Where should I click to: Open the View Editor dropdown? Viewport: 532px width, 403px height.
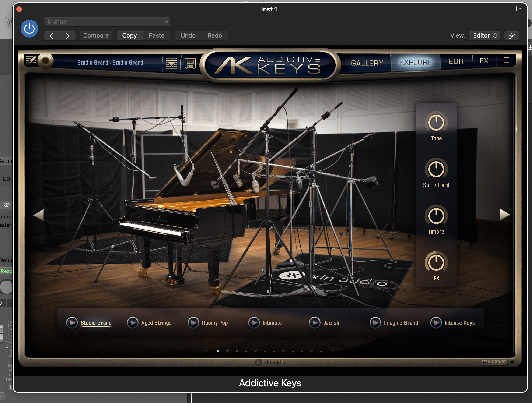pyautogui.click(x=484, y=36)
